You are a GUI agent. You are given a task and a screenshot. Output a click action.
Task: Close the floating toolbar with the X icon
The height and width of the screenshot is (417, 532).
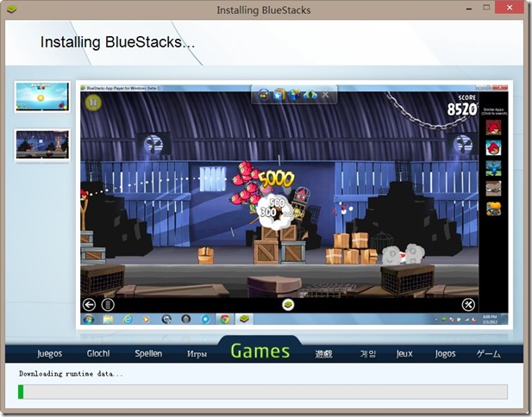click(325, 95)
